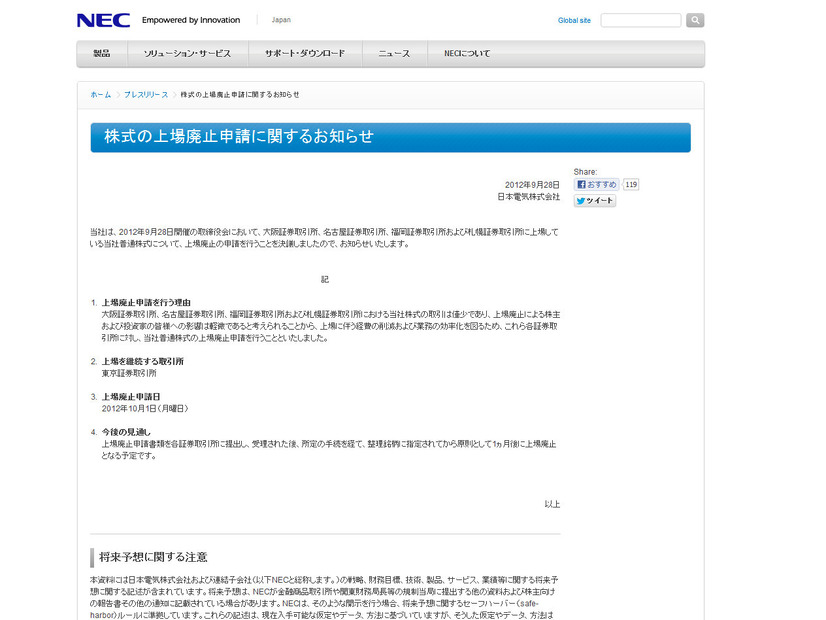Click the heading 今後の見通し
Screen dimensions: 826x620
126,432
